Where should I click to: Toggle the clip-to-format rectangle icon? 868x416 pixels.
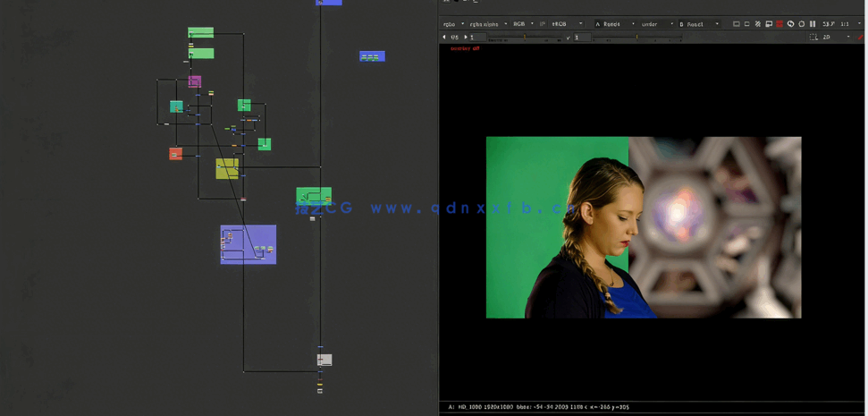click(x=737, y=24)
